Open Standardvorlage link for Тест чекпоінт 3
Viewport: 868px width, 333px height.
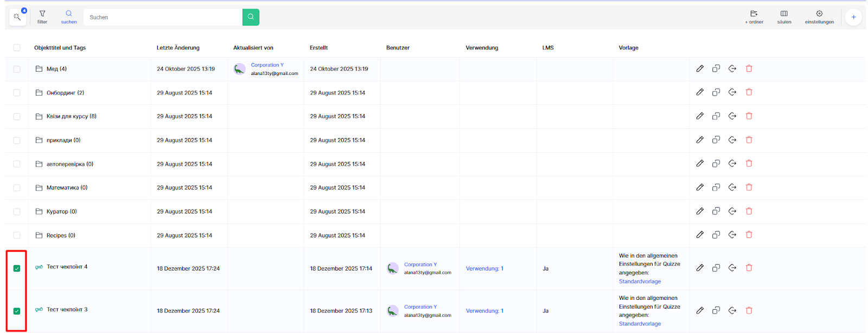point(640,324)
